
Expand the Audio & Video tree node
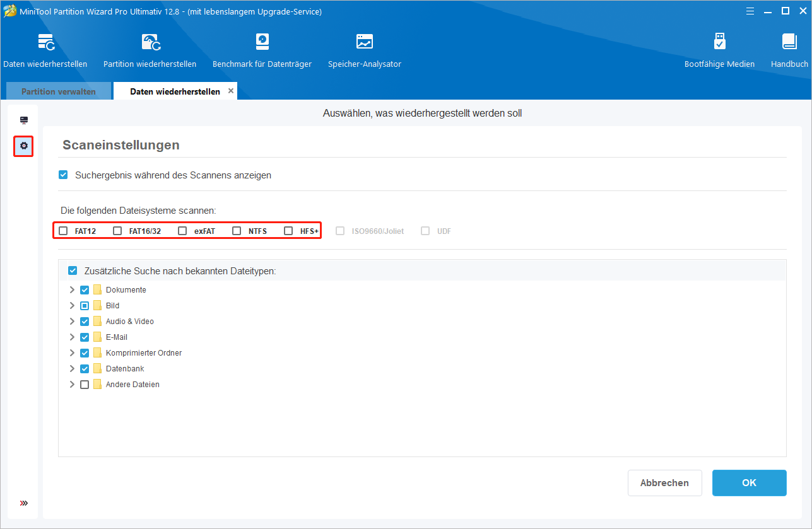coord(71,322)
